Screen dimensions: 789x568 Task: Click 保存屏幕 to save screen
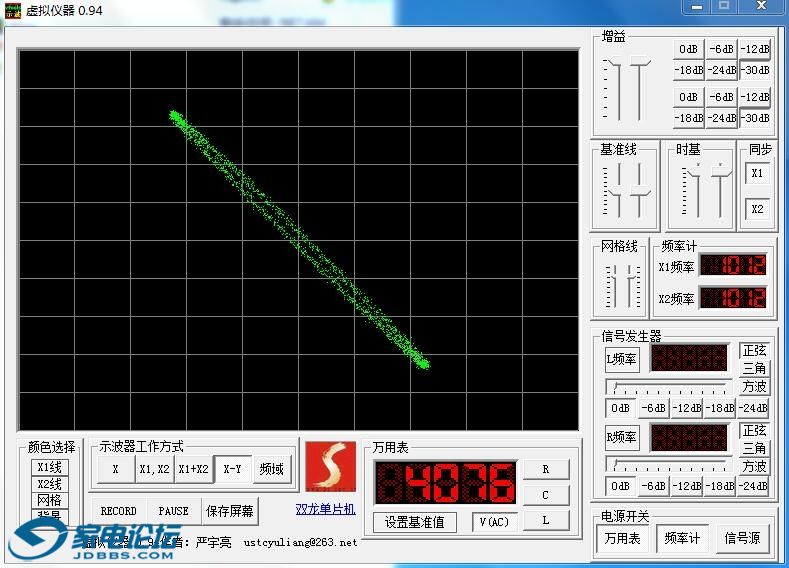(x=230, y=511)
